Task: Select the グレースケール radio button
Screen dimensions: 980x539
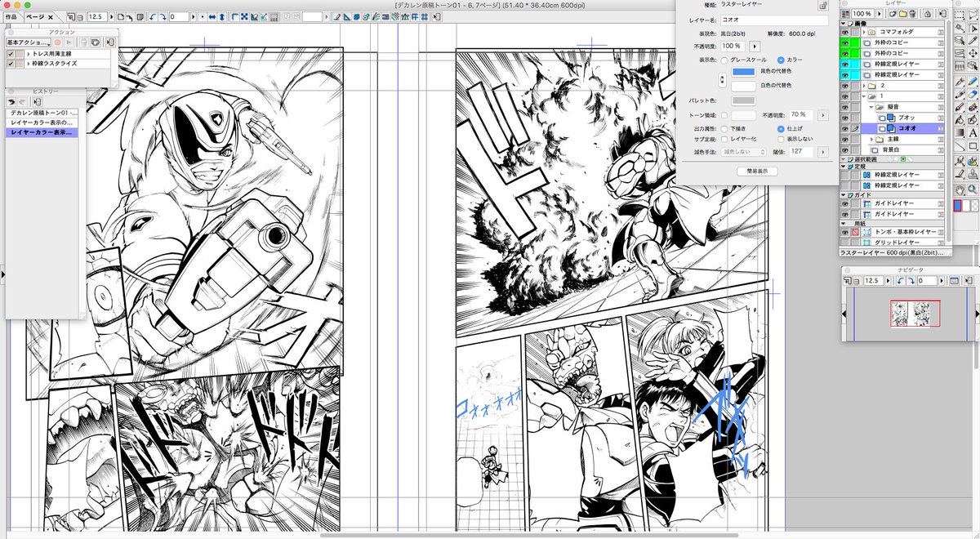Action: pyautogui.click(x=724, y=60)
